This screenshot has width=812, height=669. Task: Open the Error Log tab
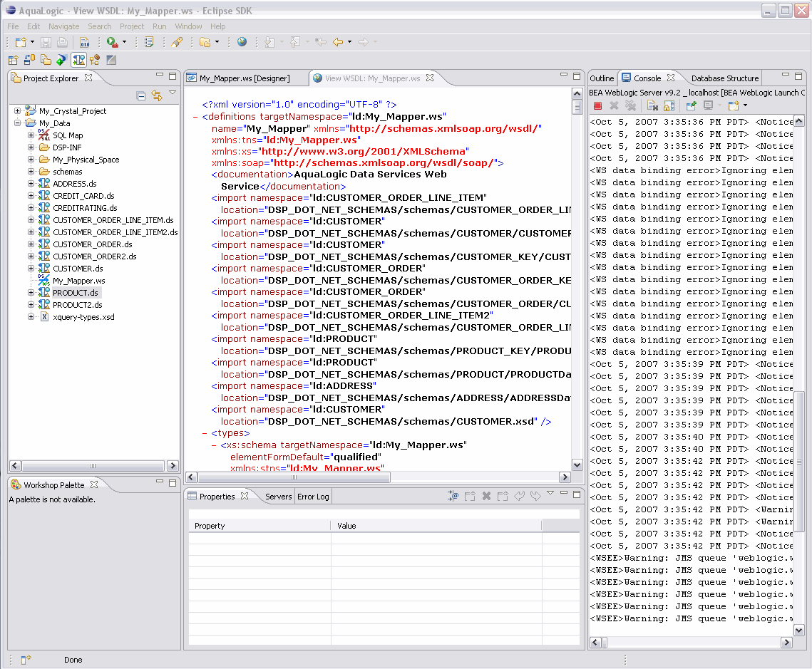(x=313, y=497)
